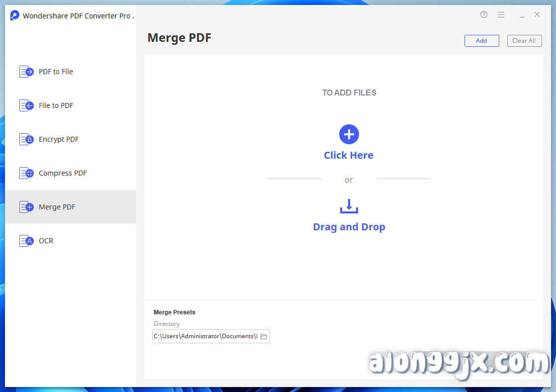This screenshot has height=392, width=556.
Task: Select the Encrypt PDF icon in sidebar
Action: [26, 139]
